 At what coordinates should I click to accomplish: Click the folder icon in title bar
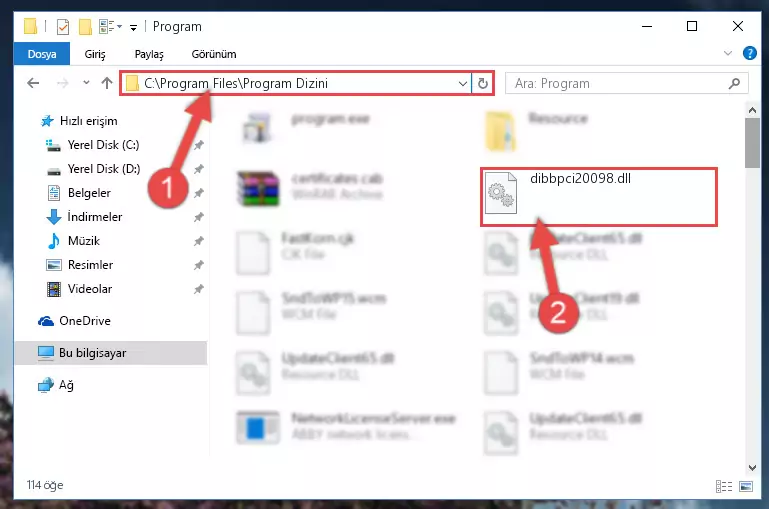click(x=30, y=26)
